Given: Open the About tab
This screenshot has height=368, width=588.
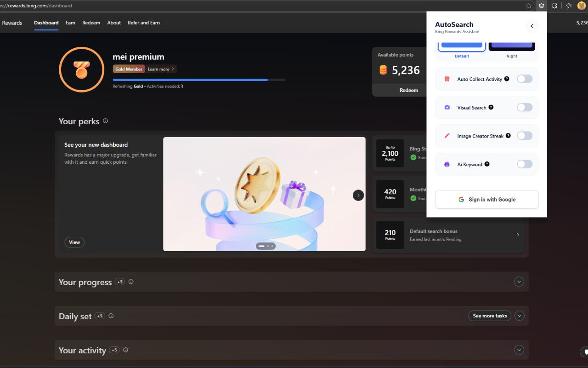Looking at the screenshot, I should [x=114, y=23].
